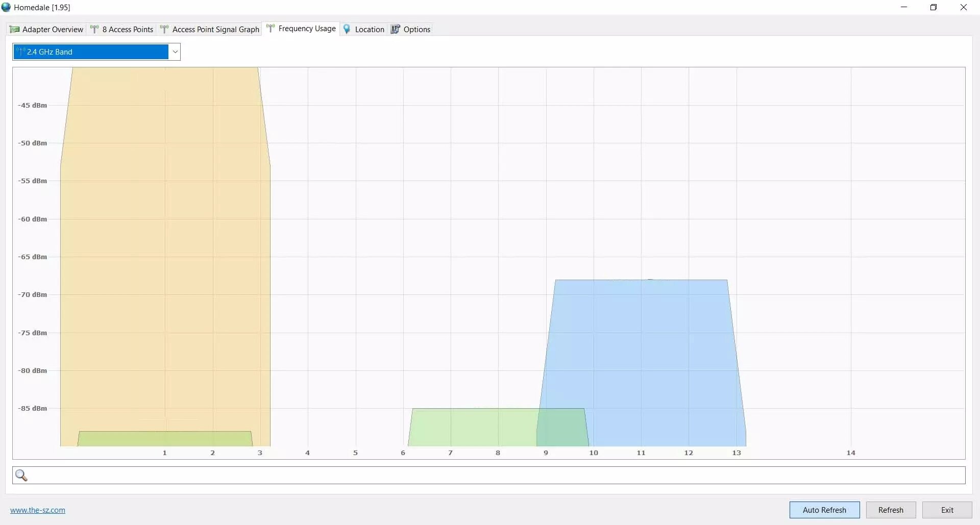Open the 2.4 GHz Band dropdown arrow
The width and height of the screenshot is (980, 525).
(x=175, y=52)
